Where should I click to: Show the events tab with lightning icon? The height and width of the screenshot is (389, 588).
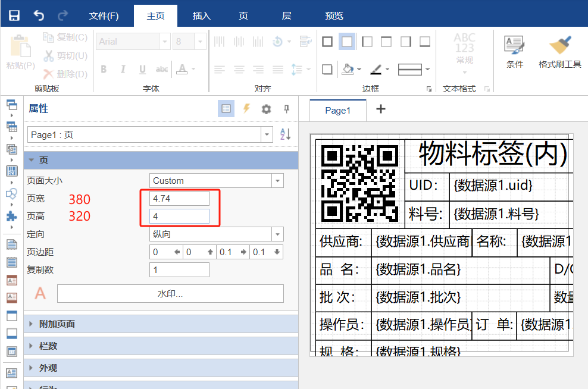246,109
